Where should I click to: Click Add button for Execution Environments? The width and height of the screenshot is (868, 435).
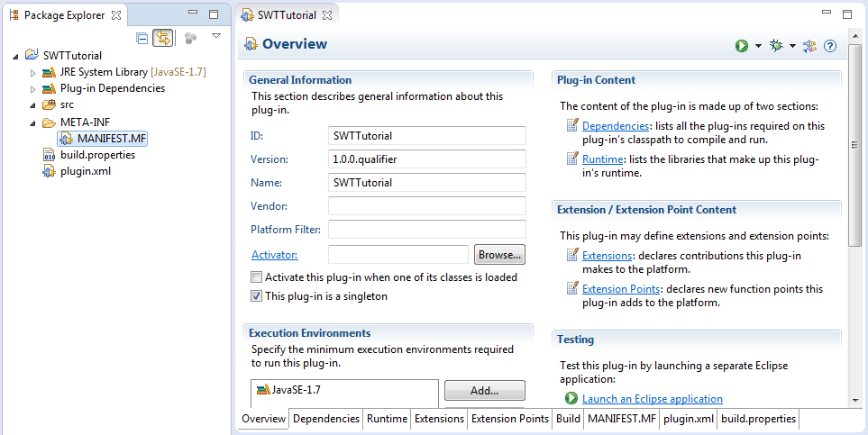click(x=484, y=391)
